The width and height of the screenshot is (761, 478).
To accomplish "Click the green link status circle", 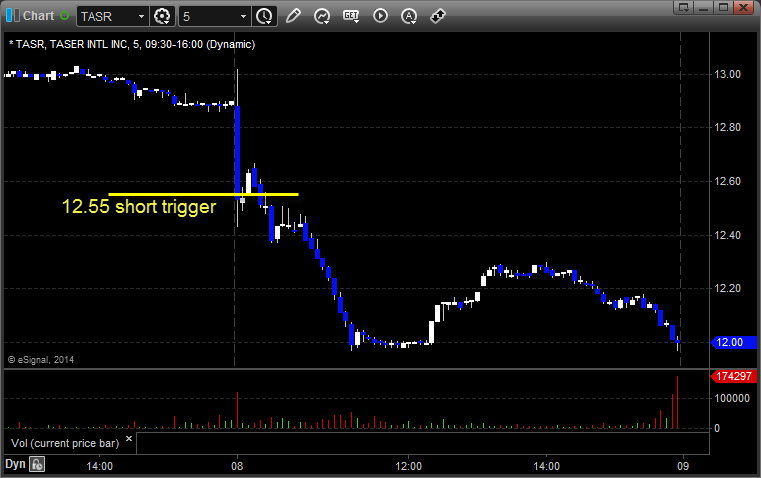I will click(64, 16).
